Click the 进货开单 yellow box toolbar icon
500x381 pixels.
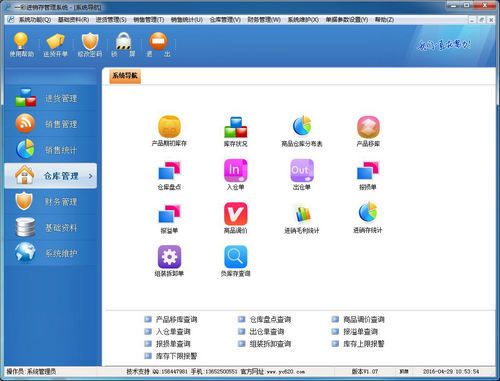[x=55, y=44]
